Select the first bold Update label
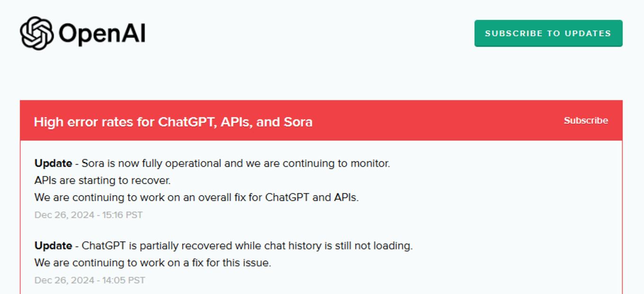Image resolution: width=644 pixels, height=294 pixels. pos(53,163)
